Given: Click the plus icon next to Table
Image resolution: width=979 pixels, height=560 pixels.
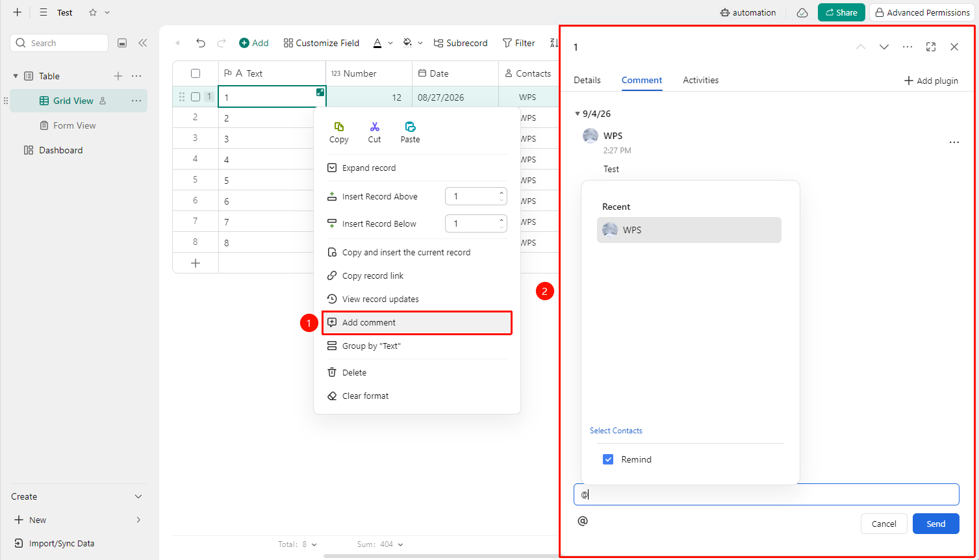Looking at the screenshot, I should (x=118, y=76).
